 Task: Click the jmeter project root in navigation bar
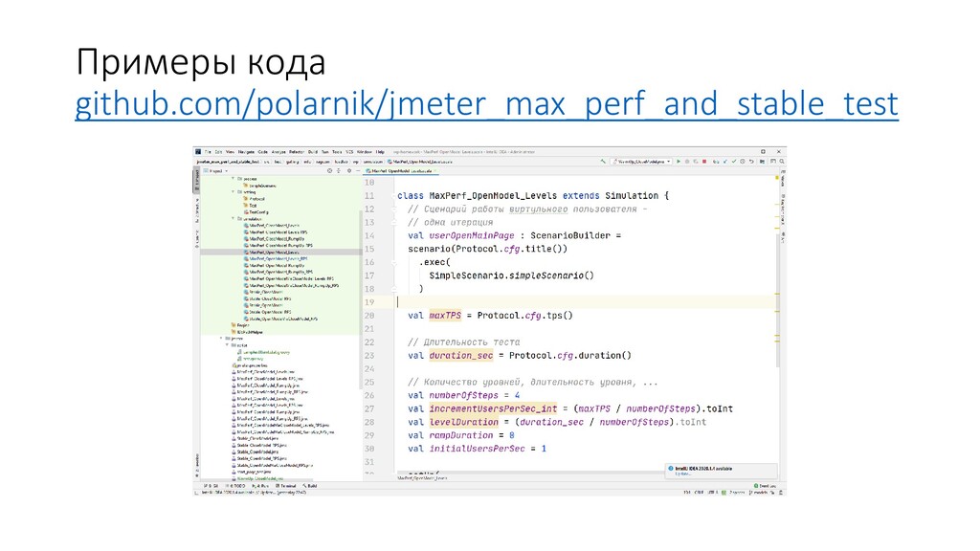(228, 161)
